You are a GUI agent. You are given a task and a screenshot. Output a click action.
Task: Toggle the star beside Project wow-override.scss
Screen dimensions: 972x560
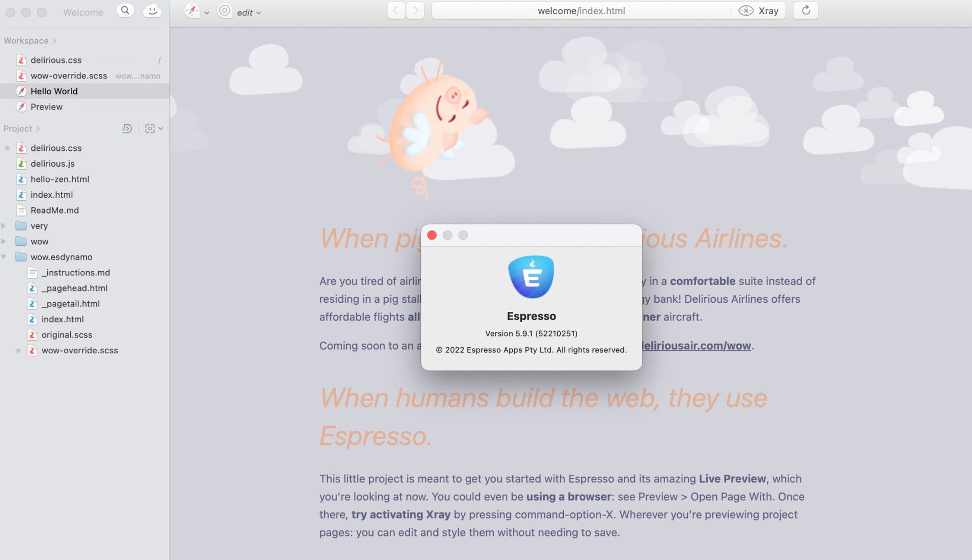point(18,350)
